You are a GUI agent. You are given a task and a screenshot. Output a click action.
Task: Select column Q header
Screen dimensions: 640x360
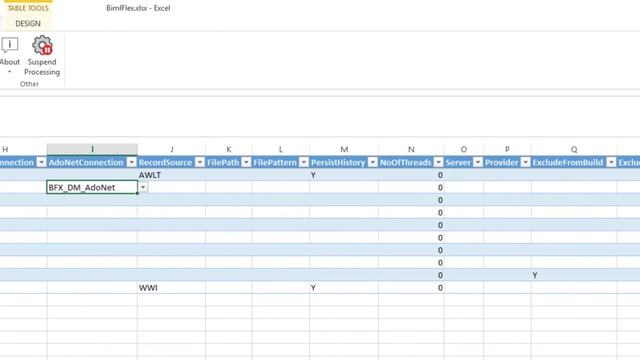574,149
